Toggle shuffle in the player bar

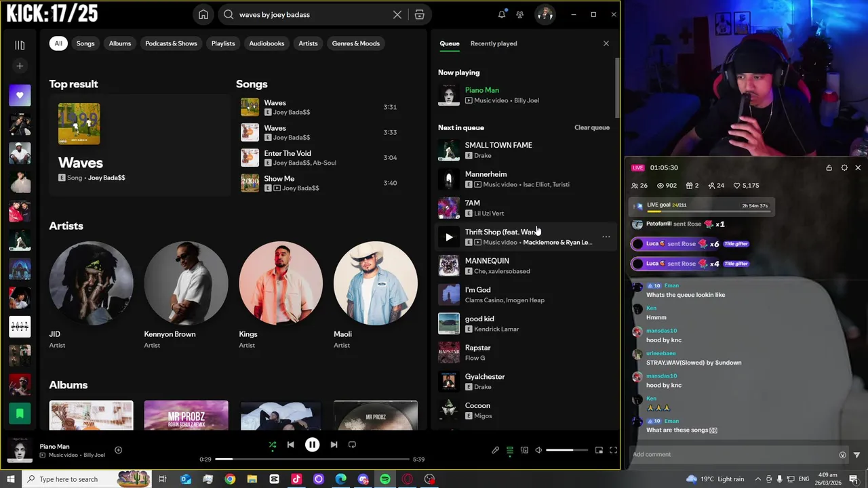tap(272, 445)
